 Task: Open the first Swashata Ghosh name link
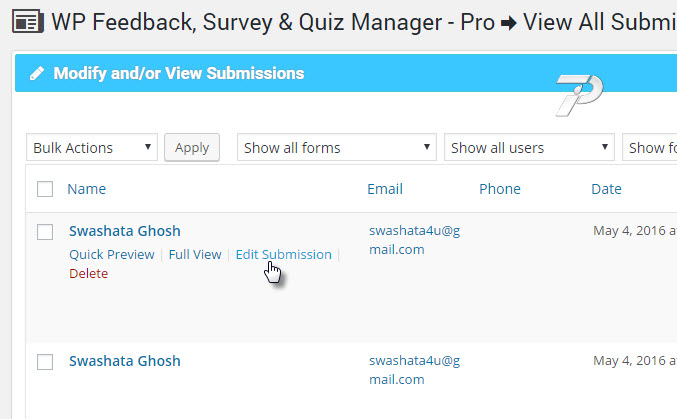(x=125, y=231)
